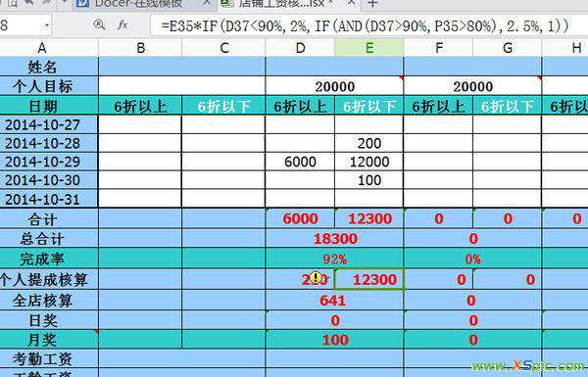
Task: Click the redo arrow in quick toolbar
Action: [47, 3]
